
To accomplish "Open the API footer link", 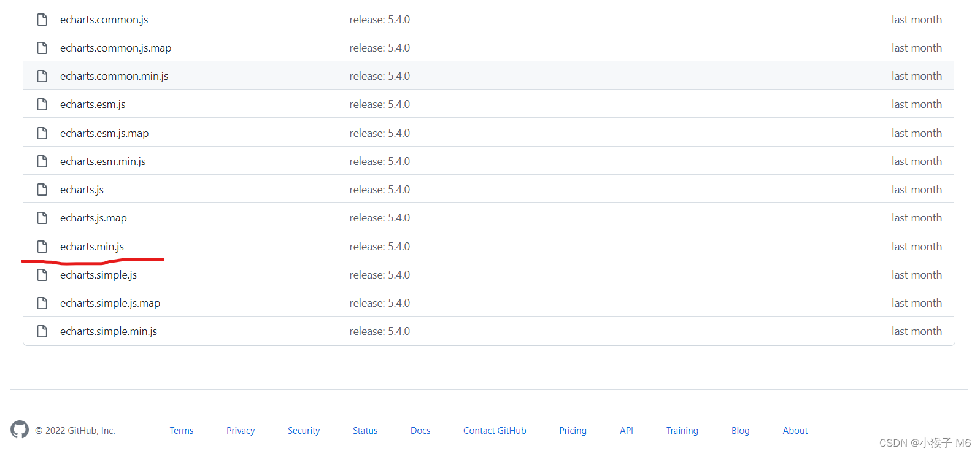I will [627, 431].
